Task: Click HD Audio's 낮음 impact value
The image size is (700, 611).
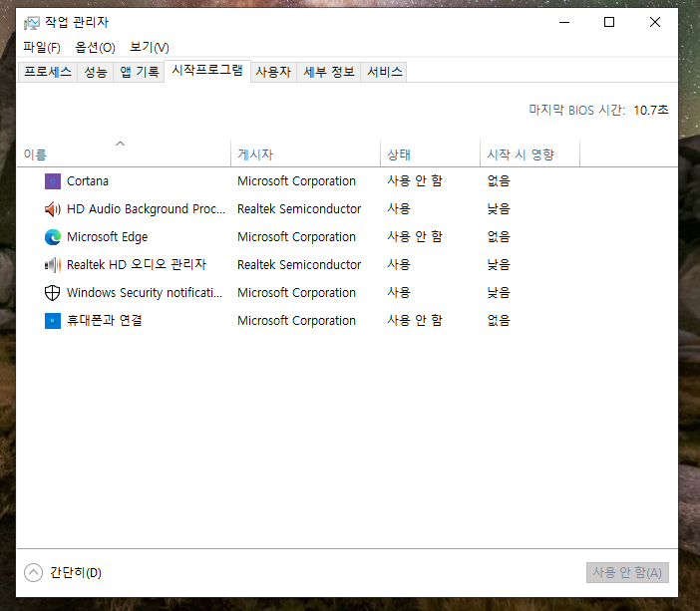Action: click(x=499, y=209)
